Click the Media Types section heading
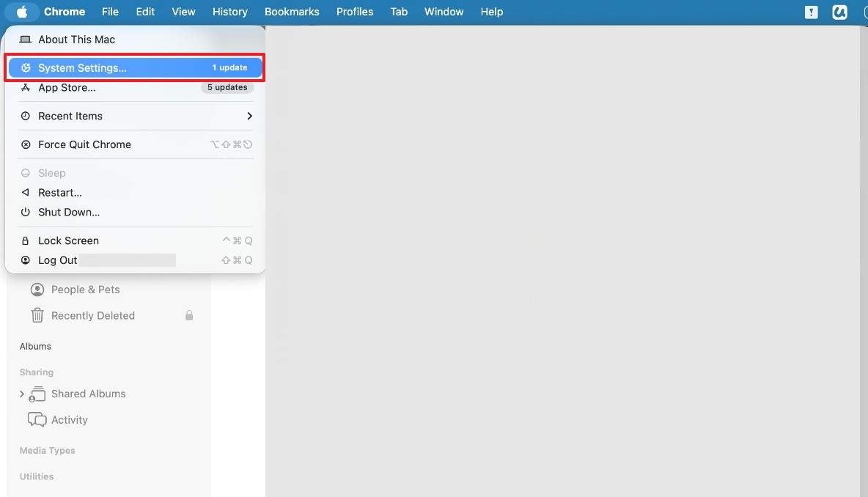The image size is (868, 497). (47, 451)
